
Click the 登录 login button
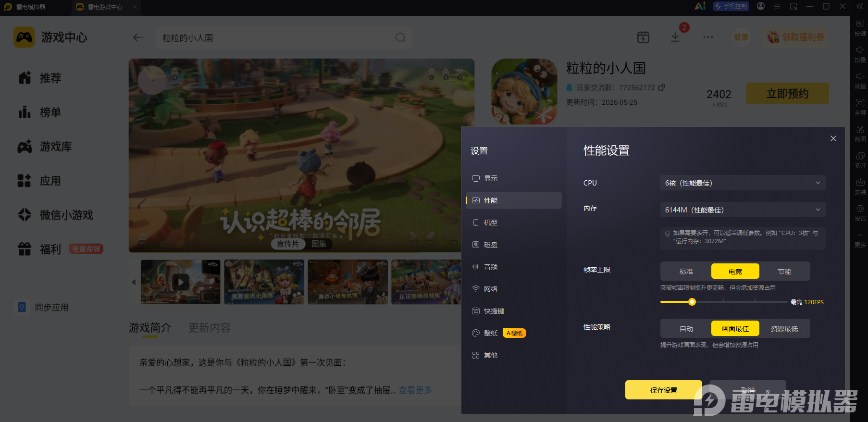pos(741,37)
